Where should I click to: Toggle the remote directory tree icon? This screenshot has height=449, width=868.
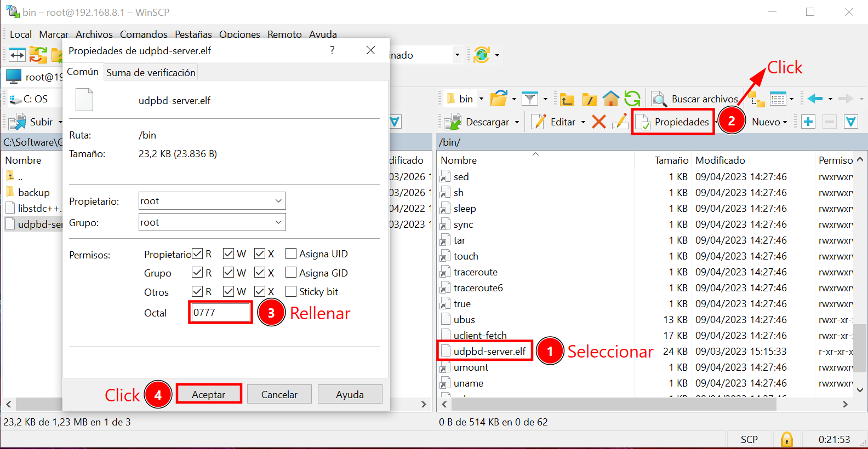coord(757,99)
